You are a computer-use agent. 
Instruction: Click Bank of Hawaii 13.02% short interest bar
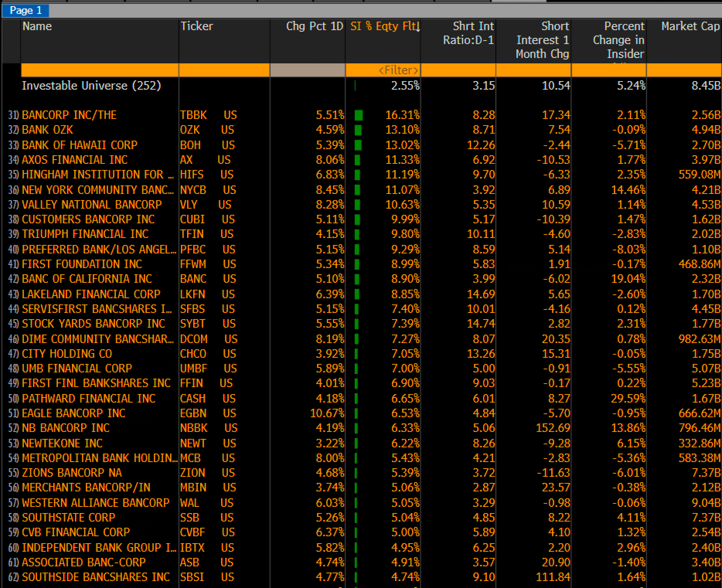(x=358, y=145)
